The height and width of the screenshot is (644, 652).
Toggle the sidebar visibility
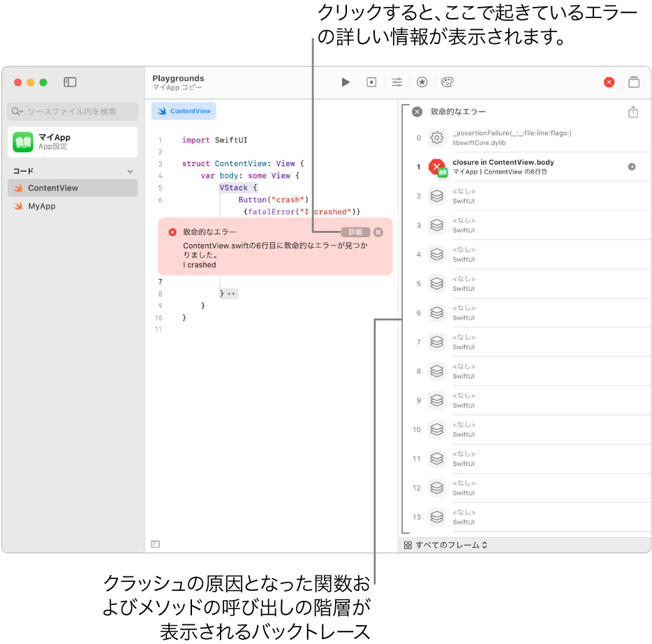tap(70, 82)
